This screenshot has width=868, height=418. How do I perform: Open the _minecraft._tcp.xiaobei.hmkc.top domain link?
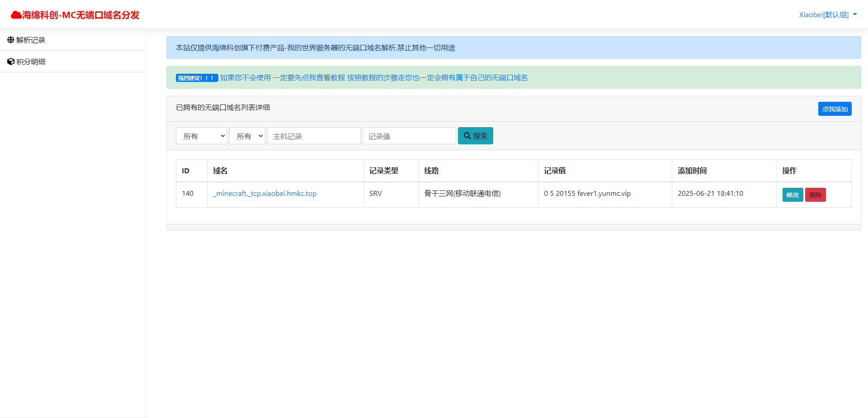[x=264, y=194]
